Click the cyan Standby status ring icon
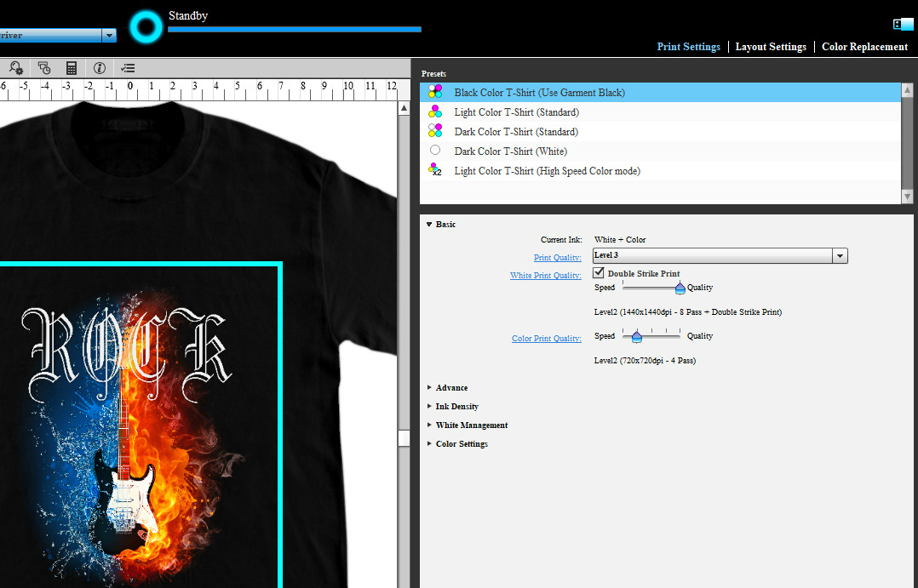Viewport: 918px width, 588px height. [146, 28]
